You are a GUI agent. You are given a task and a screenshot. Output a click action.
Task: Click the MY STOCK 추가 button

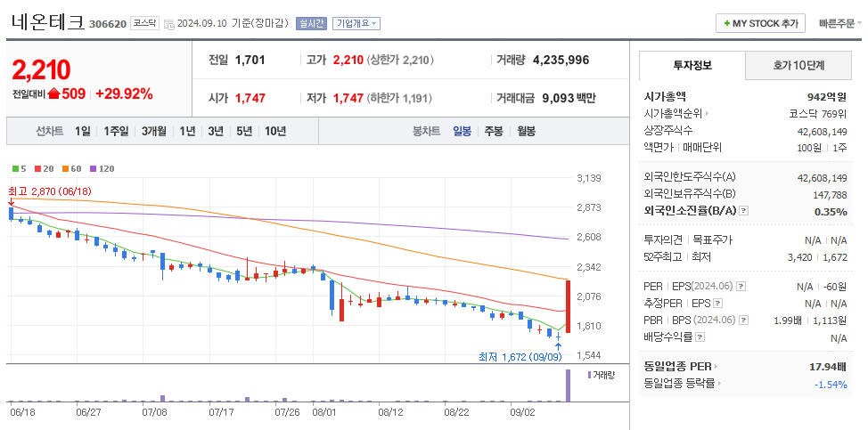pos(760,24)
